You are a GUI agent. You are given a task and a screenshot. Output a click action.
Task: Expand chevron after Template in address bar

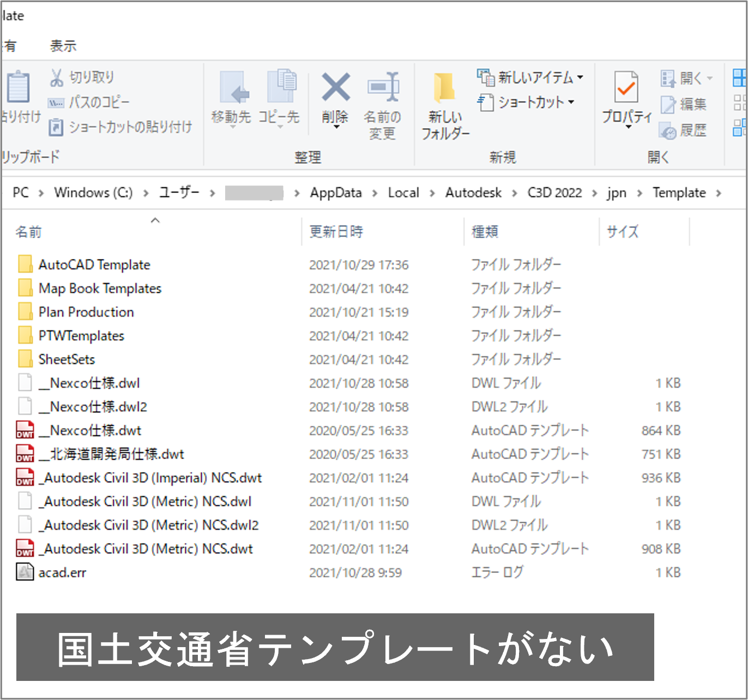point(719,193)
